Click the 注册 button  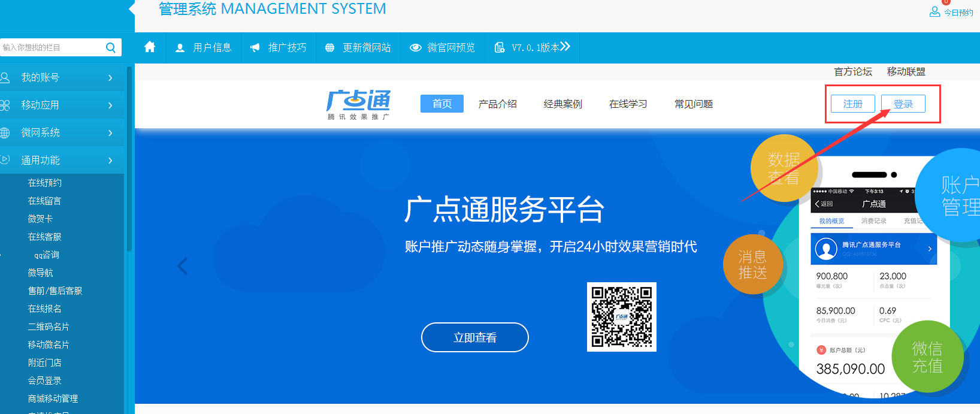853,104
